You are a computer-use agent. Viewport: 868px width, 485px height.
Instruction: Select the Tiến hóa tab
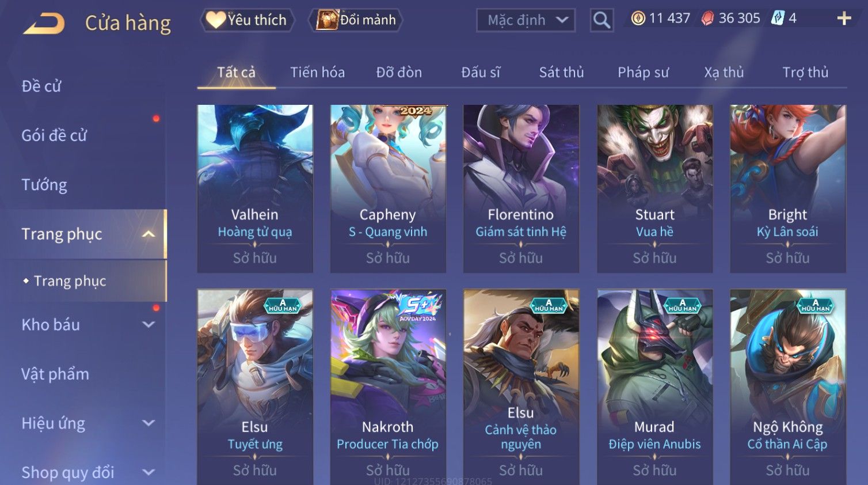click(317, 72)
